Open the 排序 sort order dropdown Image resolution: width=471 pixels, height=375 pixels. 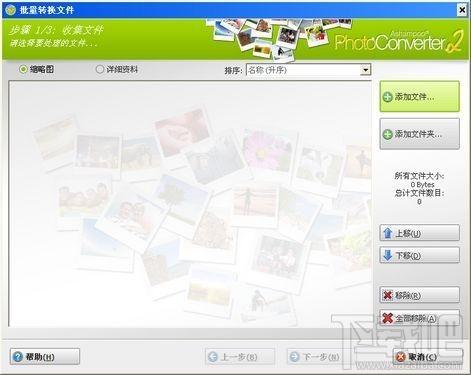click(x=308, y=70)
